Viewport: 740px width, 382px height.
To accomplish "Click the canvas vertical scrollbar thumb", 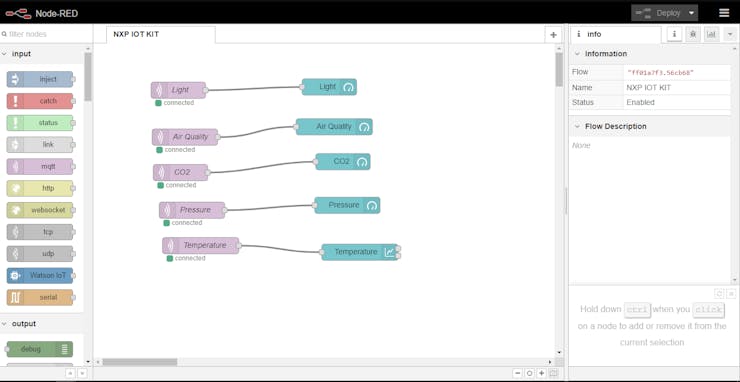I will click(x=559, y=69).
